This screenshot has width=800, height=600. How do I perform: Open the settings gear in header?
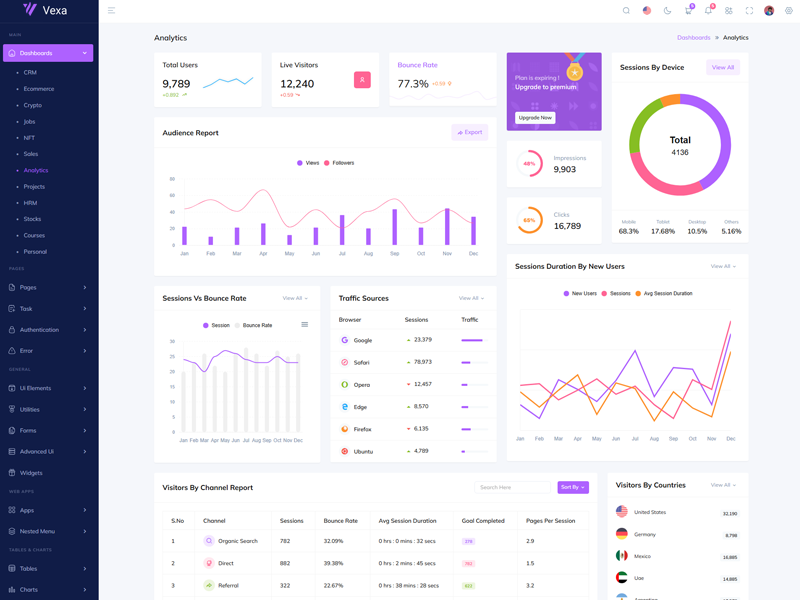789,11
